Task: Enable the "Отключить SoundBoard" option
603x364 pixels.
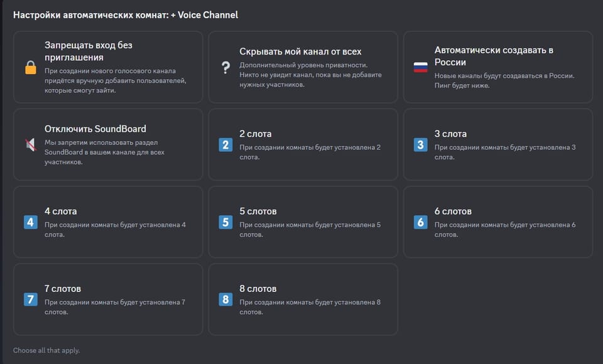Action: click(107, 144)
